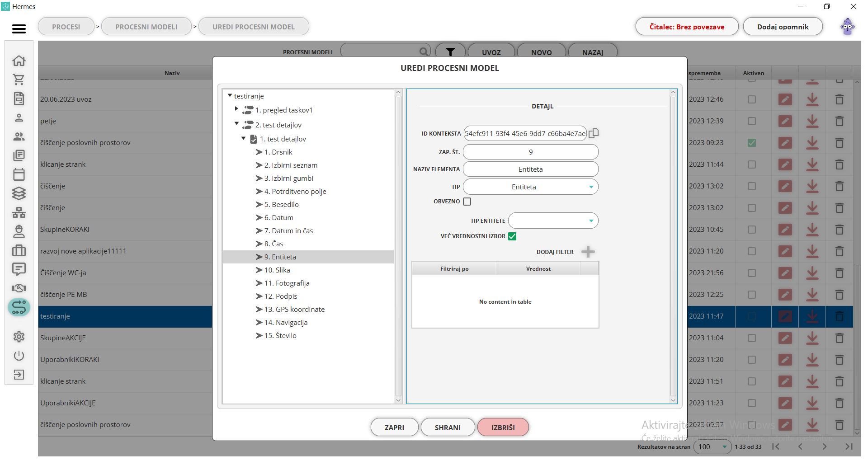Select tree item 13. GPS koordinate

294,310
